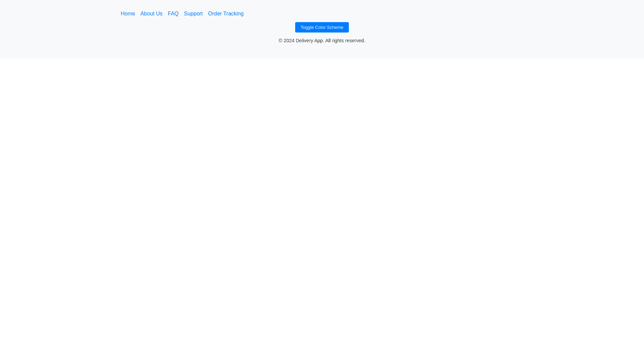The height and width of the screenshot is (362, 644).
Task: Navigate to Home in the footer nav
Action: click(128, 14)
